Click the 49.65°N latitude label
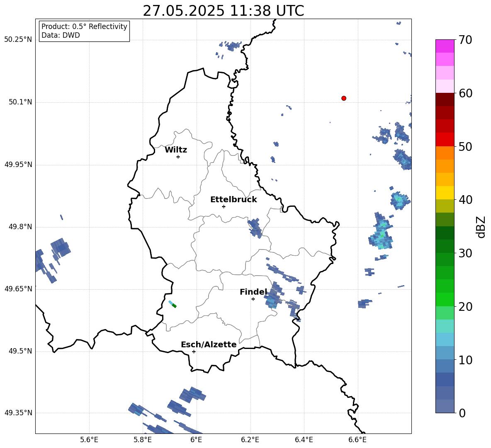The width and height of the screenshot is (491, 448). (18, 289)
